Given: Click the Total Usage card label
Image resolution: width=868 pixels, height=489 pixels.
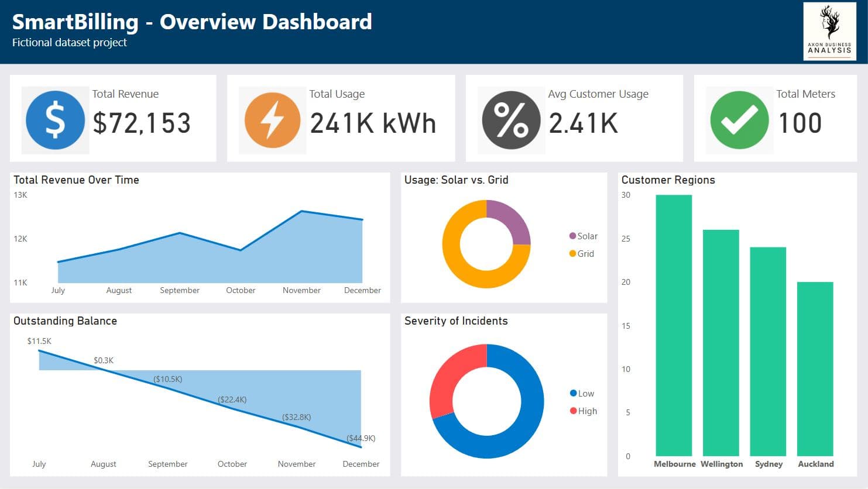Looking at the screenshot, I should tap(337, 94).
